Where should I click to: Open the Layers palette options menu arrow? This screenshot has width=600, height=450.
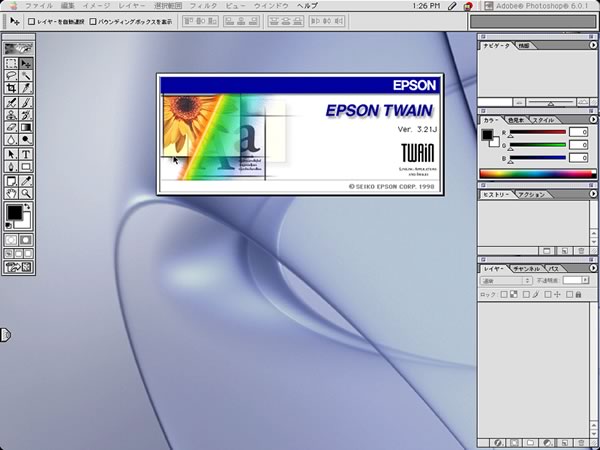click(593, 268)
